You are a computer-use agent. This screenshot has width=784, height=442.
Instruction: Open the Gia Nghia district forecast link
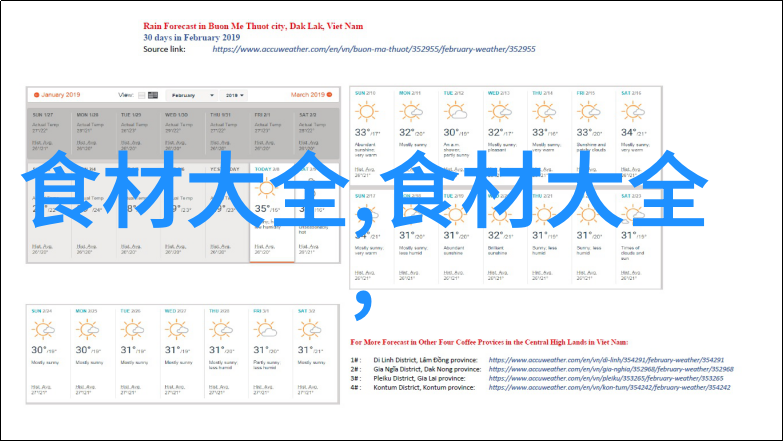click(611, 369)
